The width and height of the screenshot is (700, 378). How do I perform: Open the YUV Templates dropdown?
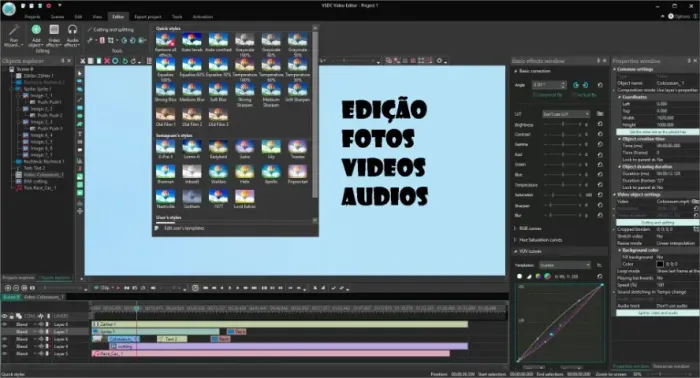tap(565, 265)
